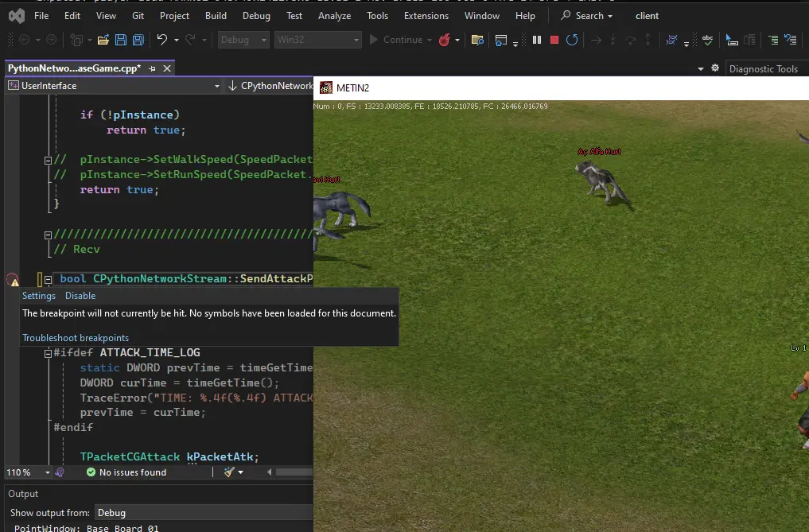Click the Save All icon

coord(138,40)
